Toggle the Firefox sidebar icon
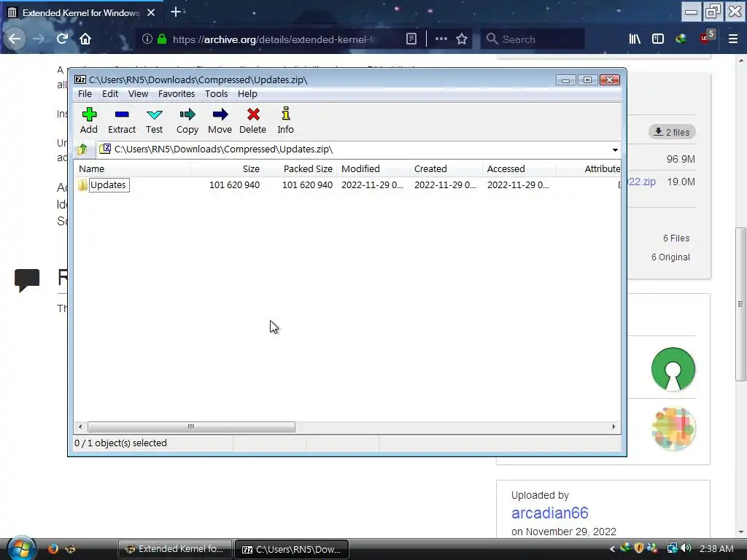The image size is (747, 560). [658, 39]
